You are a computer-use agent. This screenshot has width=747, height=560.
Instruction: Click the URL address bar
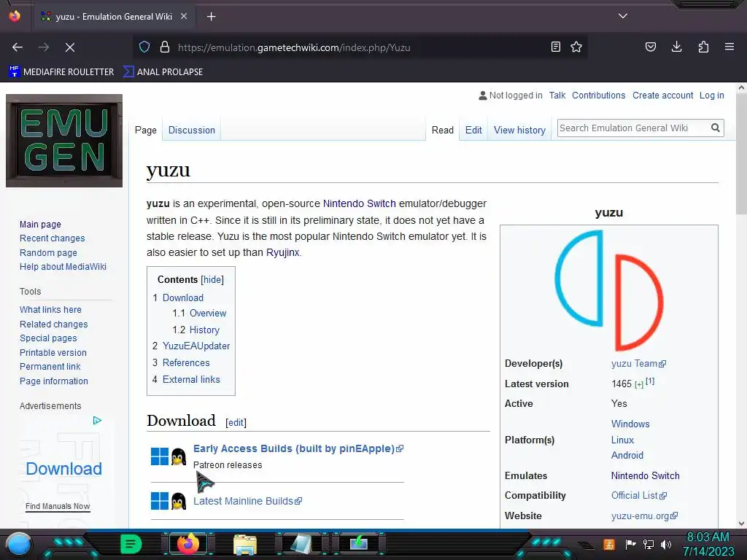[362, 47]
